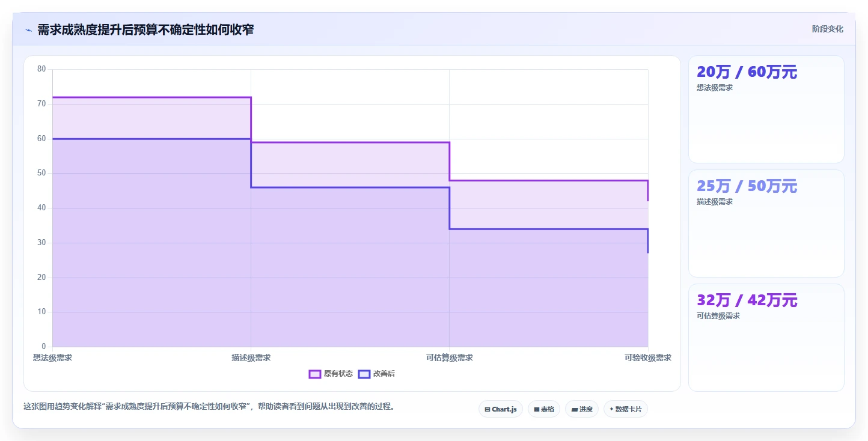Open the 25万 / 50万元 data card
Viewport: 868px width, 441px height.
click(766, 224)
